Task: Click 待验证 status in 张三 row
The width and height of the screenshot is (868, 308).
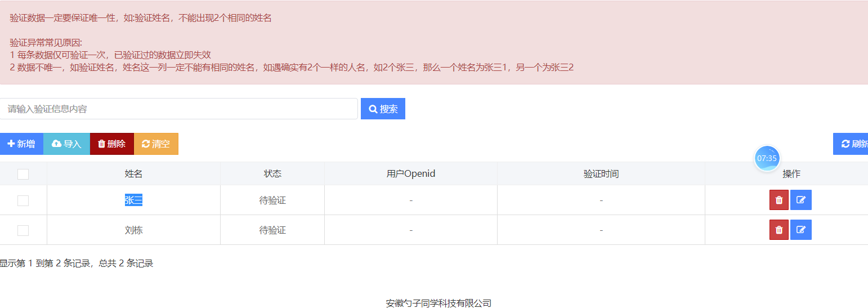Action: (272, 200)
